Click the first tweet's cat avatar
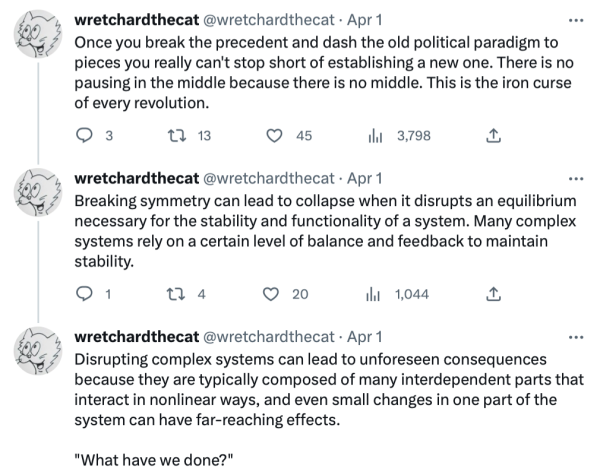The height and width of the screenshot is (475, 600). point(38,39)
